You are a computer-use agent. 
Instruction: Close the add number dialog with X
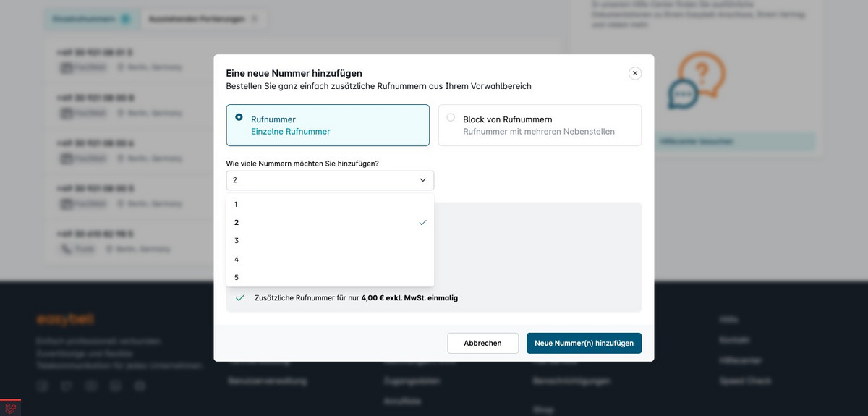(x=635, y=73)
